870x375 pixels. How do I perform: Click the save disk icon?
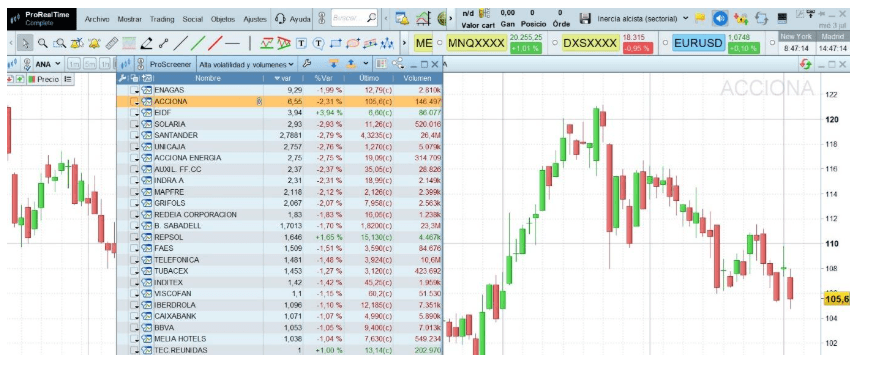point(585,19)
